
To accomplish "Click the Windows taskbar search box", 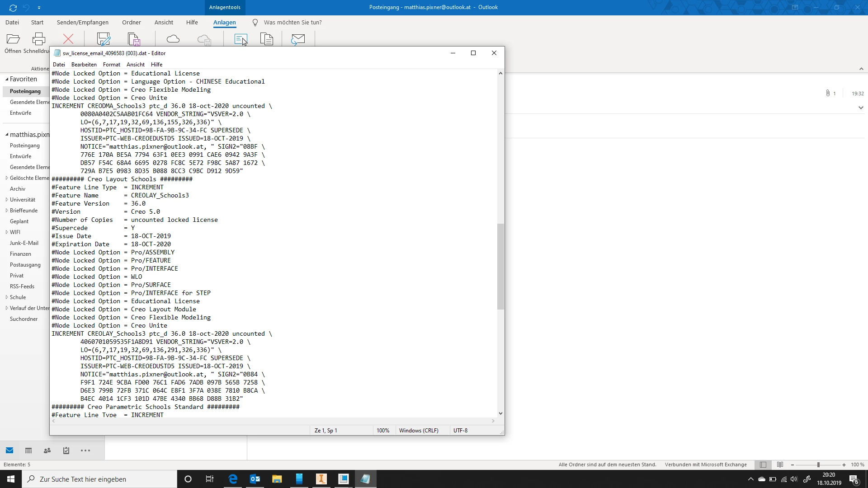I will click(99, 479).
